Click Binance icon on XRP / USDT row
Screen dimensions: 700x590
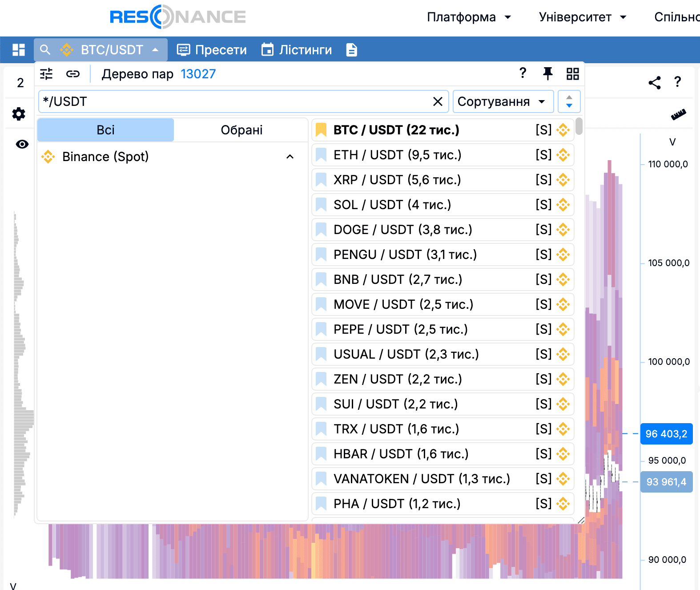[563, 180]
